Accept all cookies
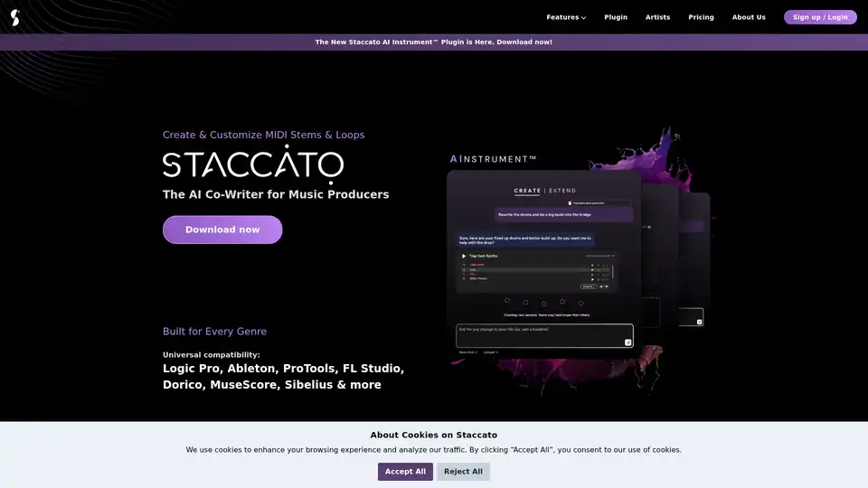The image size is (868, 488). [405, 472]
